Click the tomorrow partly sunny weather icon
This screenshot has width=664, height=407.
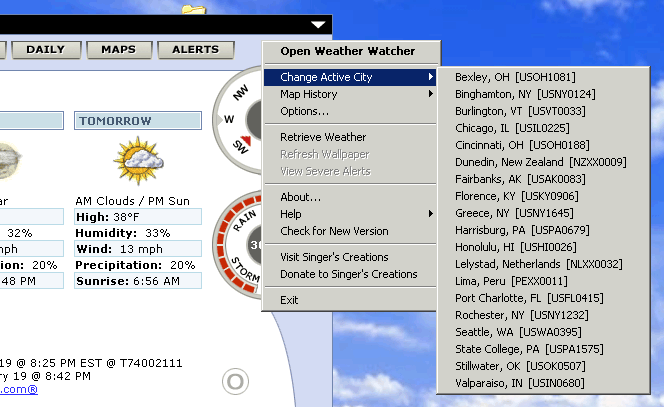(137, 160)
